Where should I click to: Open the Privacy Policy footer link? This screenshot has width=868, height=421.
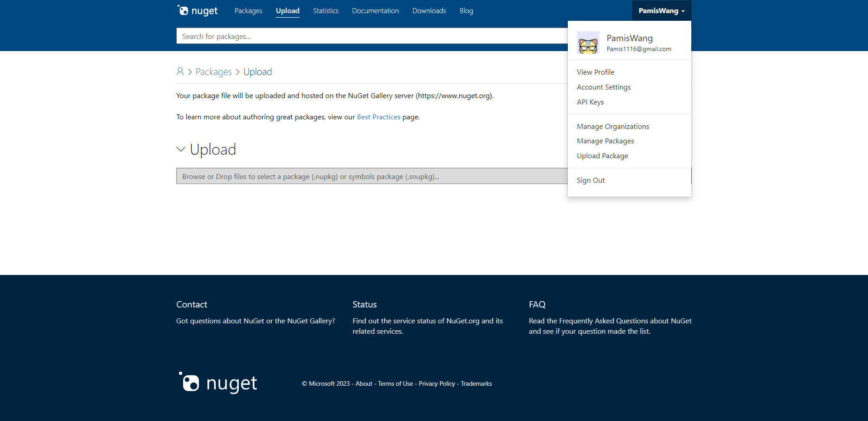tap(437, 383)
